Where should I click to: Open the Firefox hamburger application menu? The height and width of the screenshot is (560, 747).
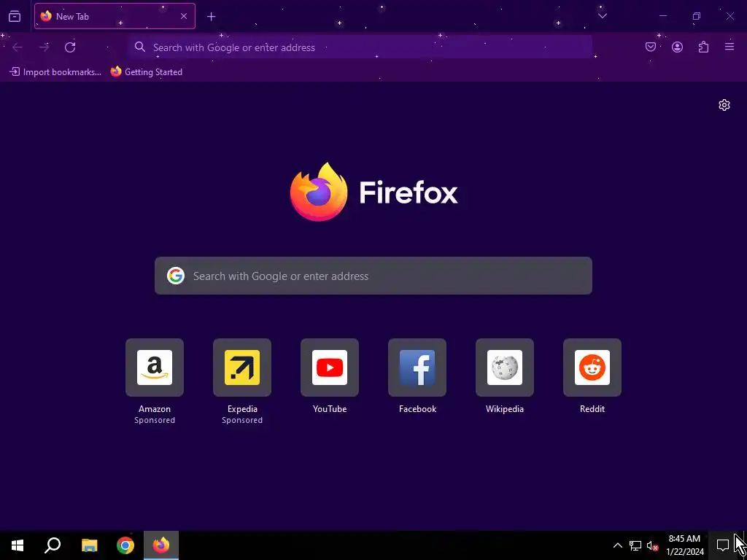point(729,47)
